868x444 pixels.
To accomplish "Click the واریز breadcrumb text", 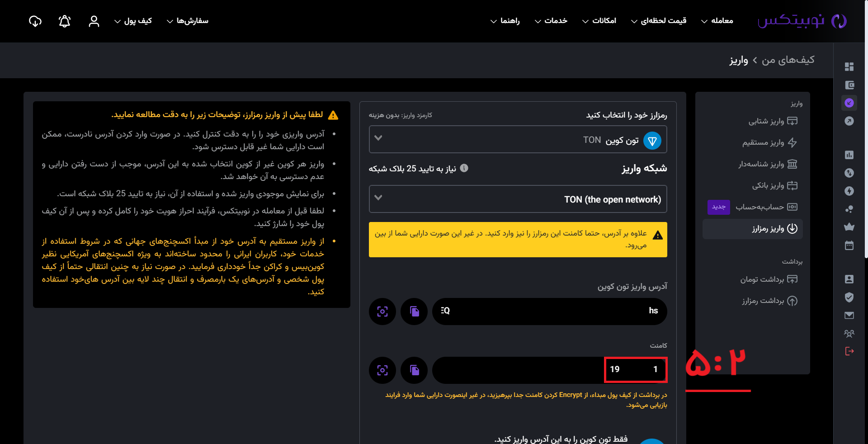I will (739, 60).
